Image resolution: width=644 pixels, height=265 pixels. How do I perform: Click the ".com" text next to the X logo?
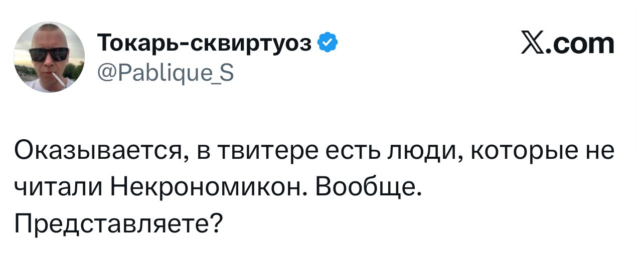click(x=582, y=44)
